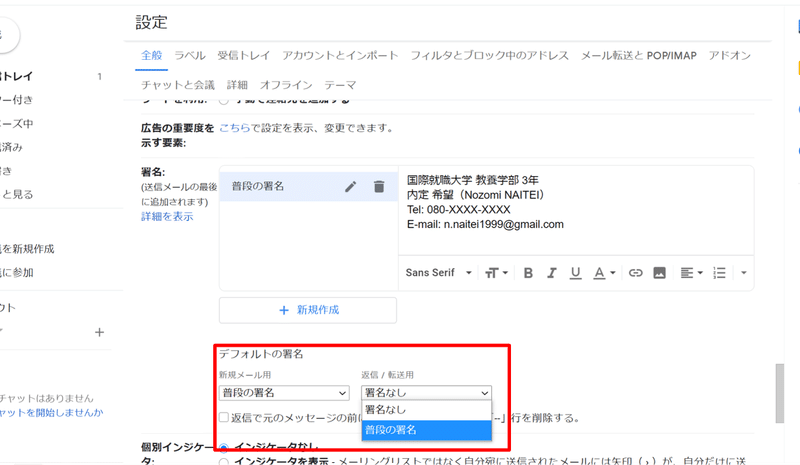Check the 返信で元のメッセージの前 checkbox
This screenshot has height=465, width=800.
pos(223,418)
